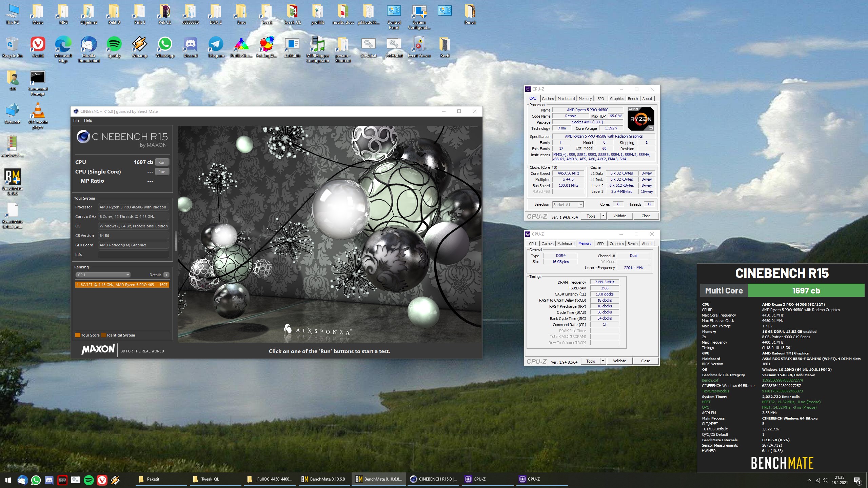Open Tools dropdown arrow in lower CPU-Z
The image size is (868, 488).
click(603, 361)
